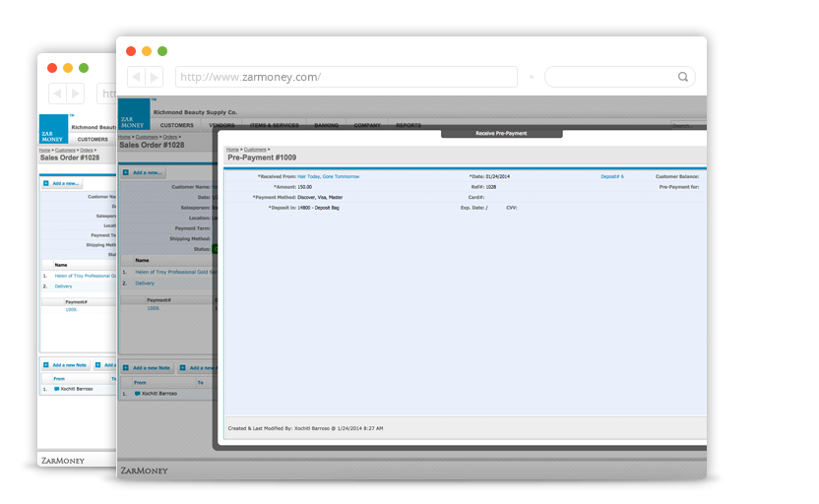Click the Created & Last Modified By footer text
Image resolution: width=819 pixels, height=504 pixels.
(305, 428)
